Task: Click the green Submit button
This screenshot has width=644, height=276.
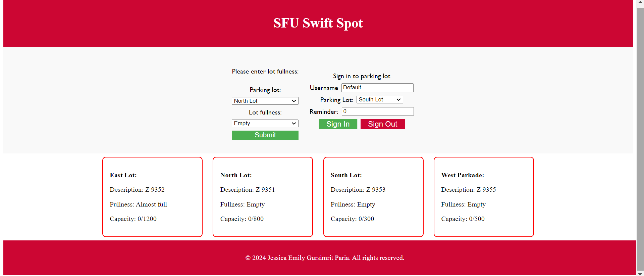Action: pyautogui.click(x=265, y=135)
